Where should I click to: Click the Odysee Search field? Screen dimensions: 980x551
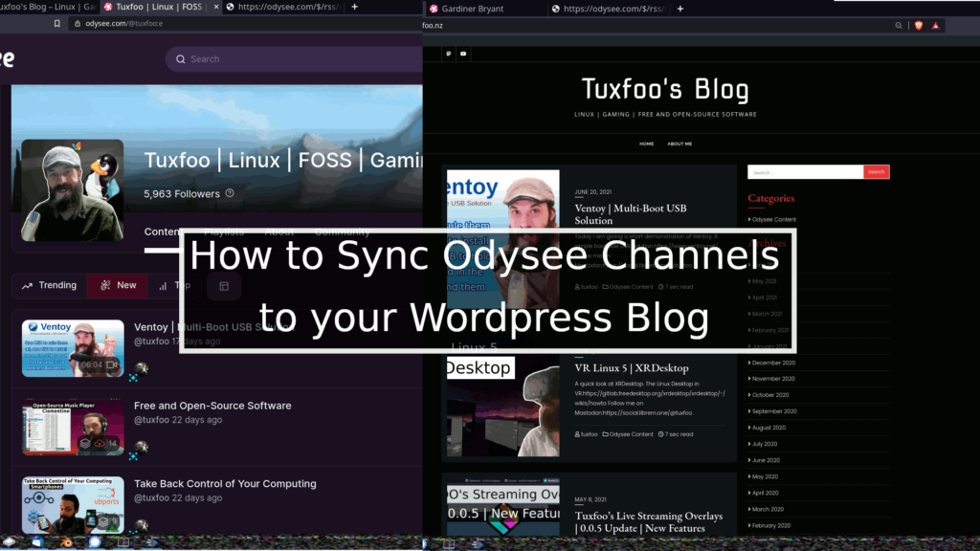tap(294, 59)
